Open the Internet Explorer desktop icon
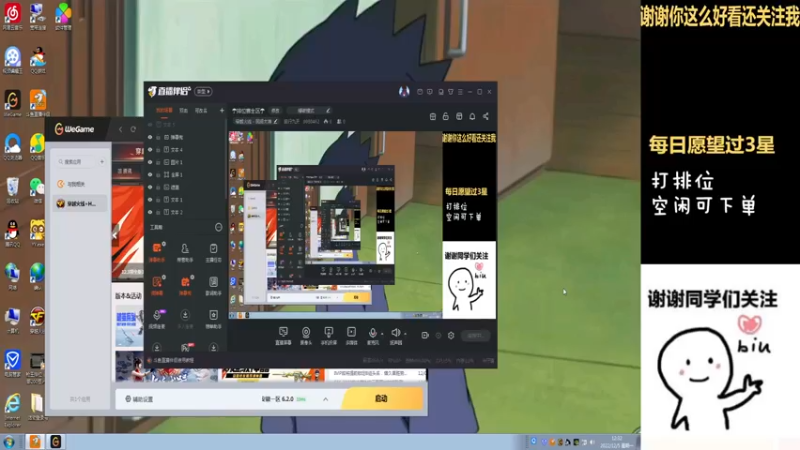The width and height of the screenshot is (800, 450). coord(13,410)
